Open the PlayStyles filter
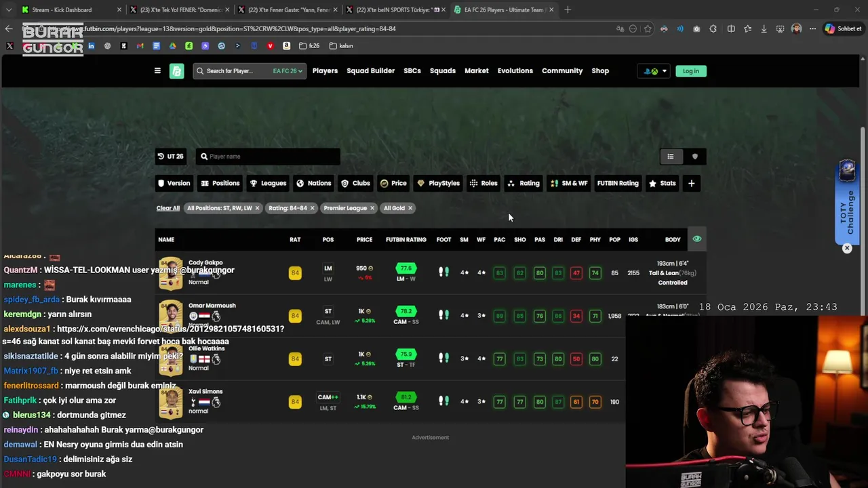This screenshot has height=488, width=868. pyautogui.click(x=438, y=183)
